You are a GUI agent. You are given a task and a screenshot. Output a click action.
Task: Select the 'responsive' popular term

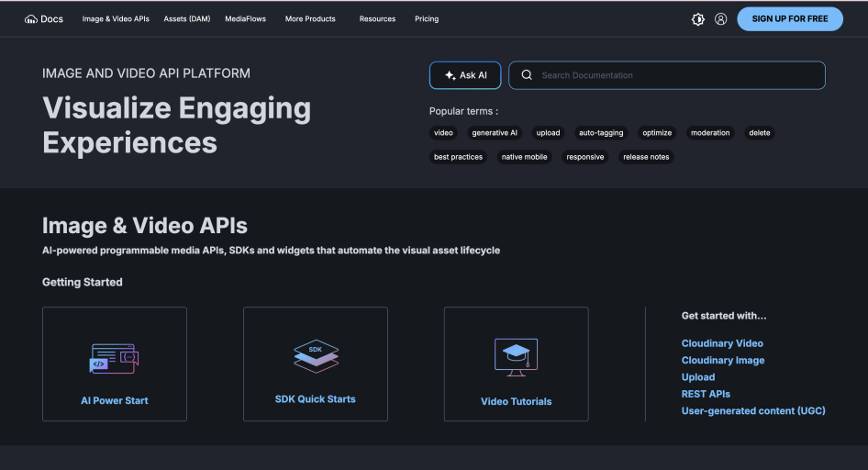585,157
